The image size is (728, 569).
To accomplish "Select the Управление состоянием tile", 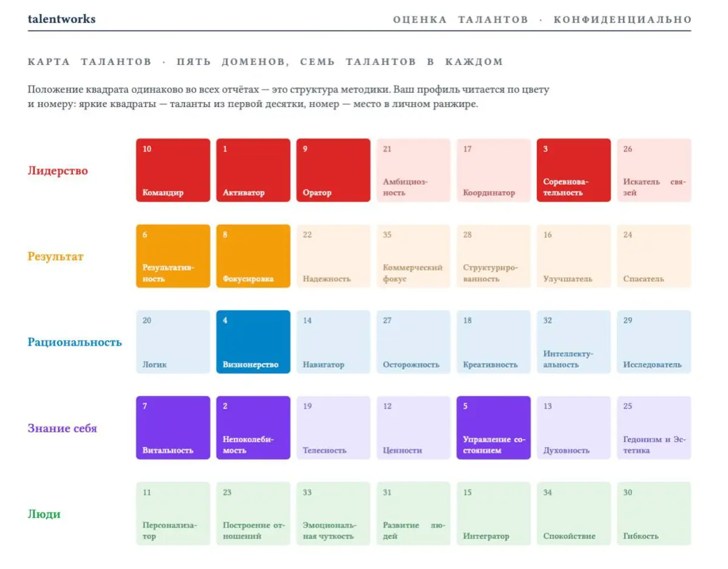I will 494,428.
